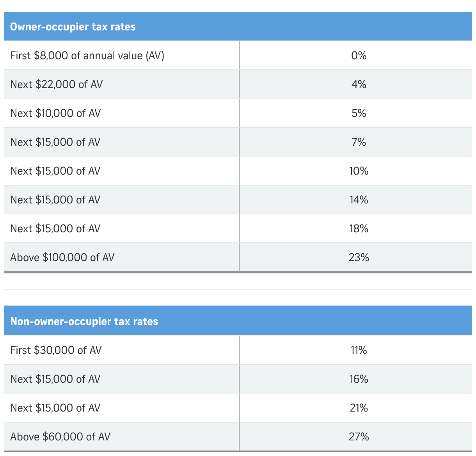Click the Non-owner-occupier tax rates header
The image size is (476, 456).
(x=84, y=322)
